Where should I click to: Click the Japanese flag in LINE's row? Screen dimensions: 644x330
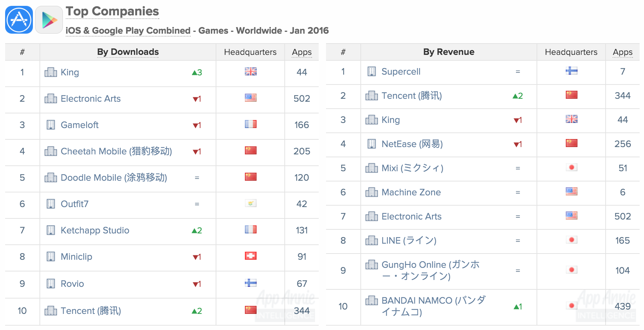[572, 240]
